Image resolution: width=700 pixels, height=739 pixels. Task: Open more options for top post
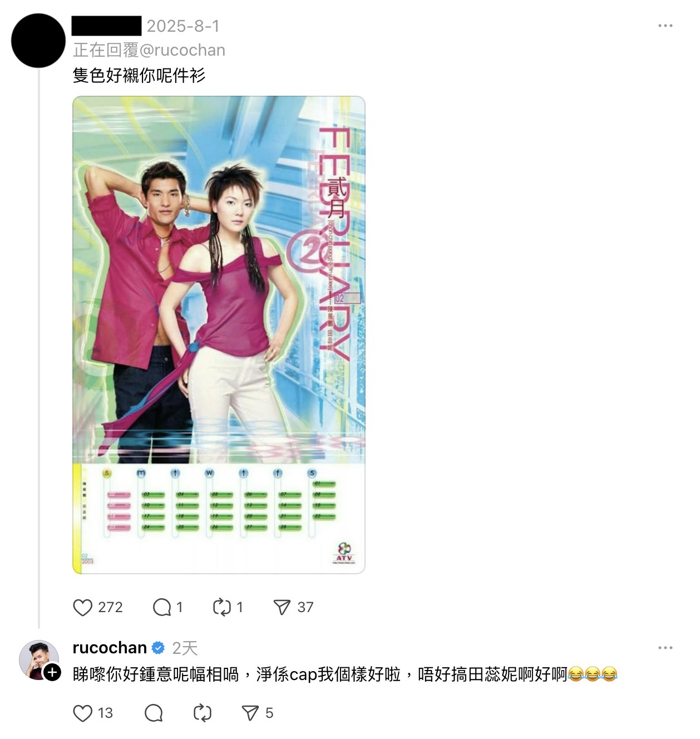click(665, 26)
